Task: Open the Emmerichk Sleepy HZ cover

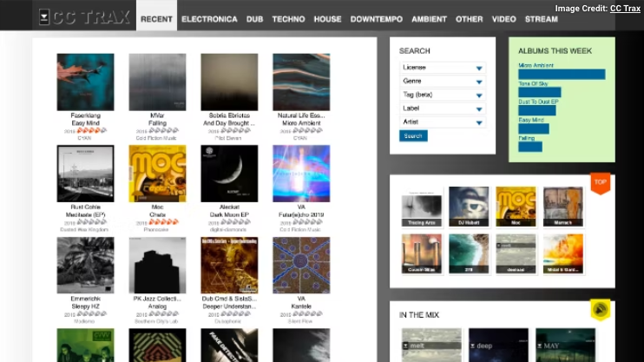Action: point(85,266)
